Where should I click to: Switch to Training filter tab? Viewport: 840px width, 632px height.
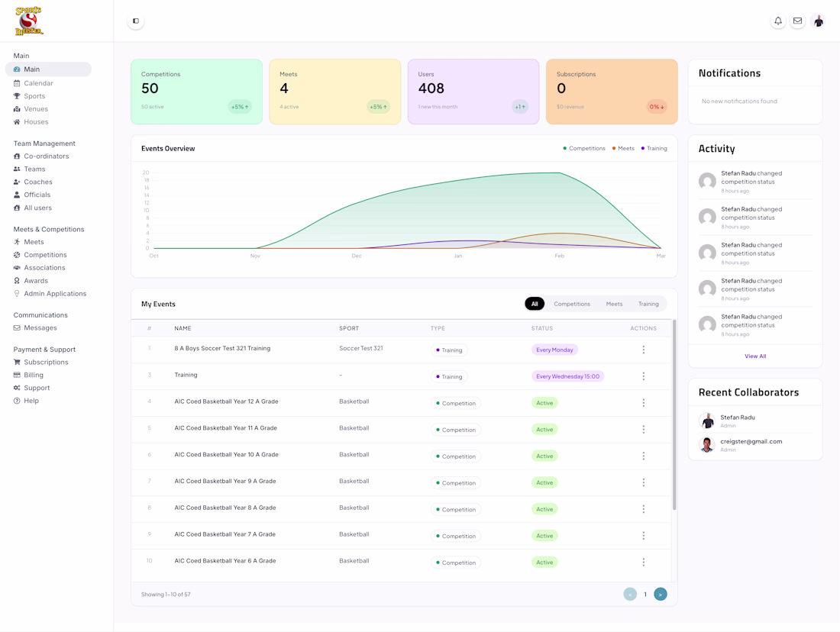(648, 304)
